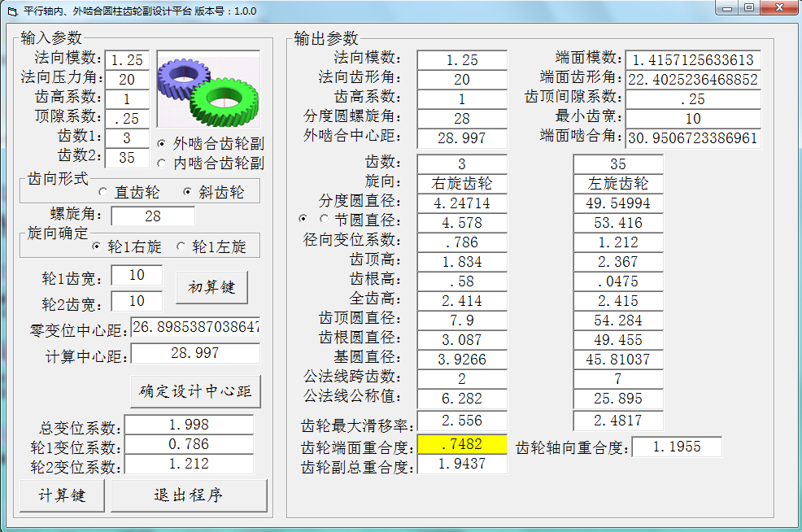This screenshot has height=532, width=802.
Task: Click the 顶隙系数 input field
Action: 127,118
